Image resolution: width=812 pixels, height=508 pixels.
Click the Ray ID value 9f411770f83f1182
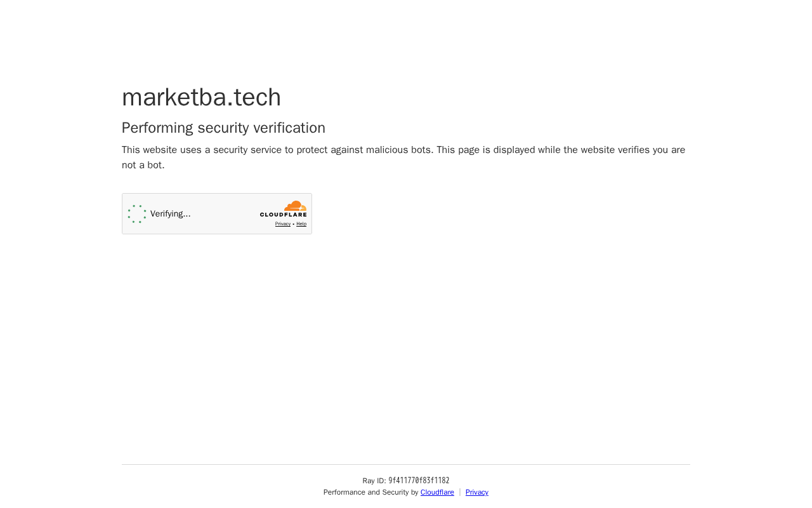[419, 481]
